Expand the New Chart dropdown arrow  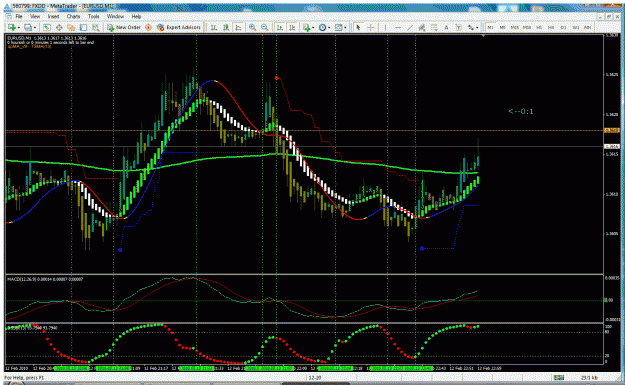pyautogui.click(x=19, y=28)
